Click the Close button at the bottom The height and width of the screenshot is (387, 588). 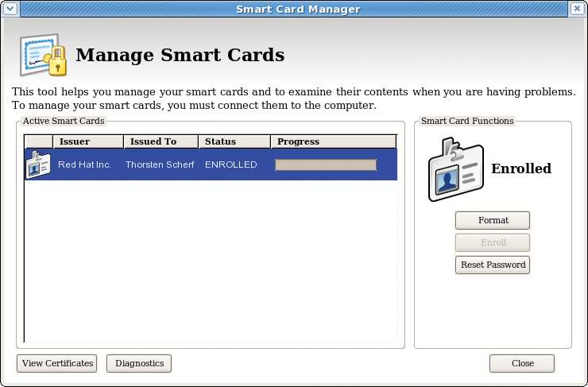coord(522,363)
